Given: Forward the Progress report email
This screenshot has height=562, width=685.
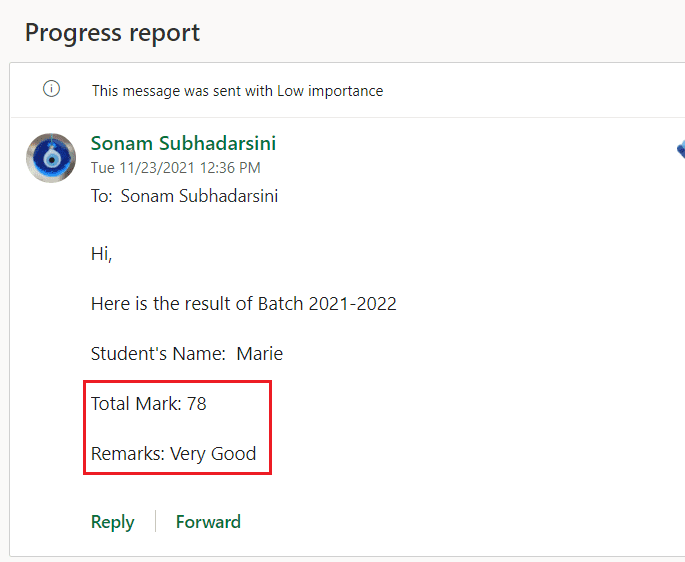Looking at the screenshot, I should coord(208,522).
